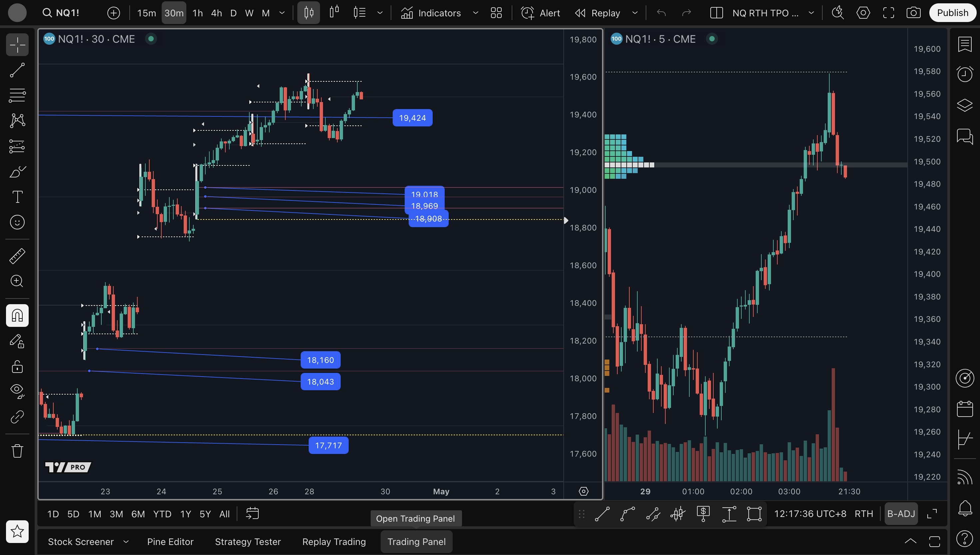
Task: Expand the Replay options dropdown arrow
Action: pyautogui.click(x=635, y=13)
